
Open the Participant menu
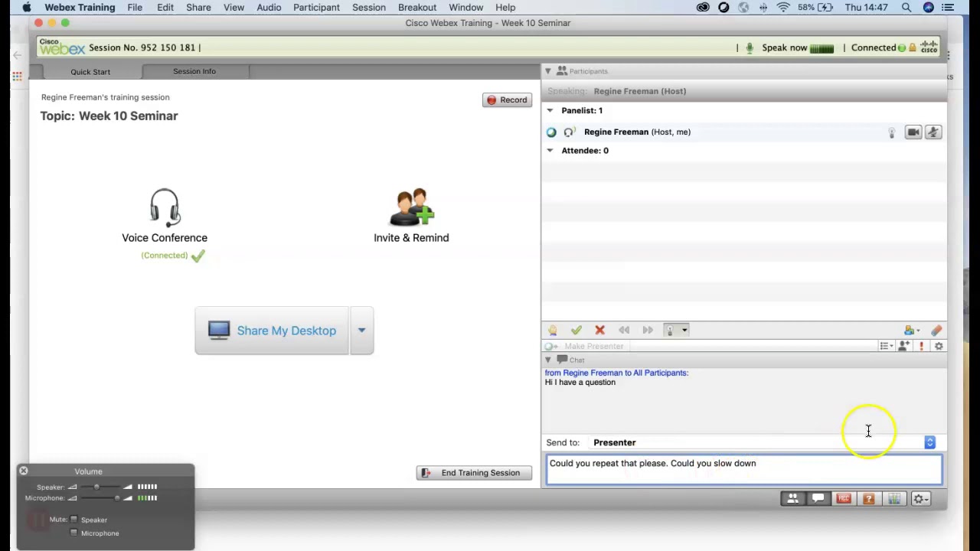pyautogui.click(x=316, y=8)
